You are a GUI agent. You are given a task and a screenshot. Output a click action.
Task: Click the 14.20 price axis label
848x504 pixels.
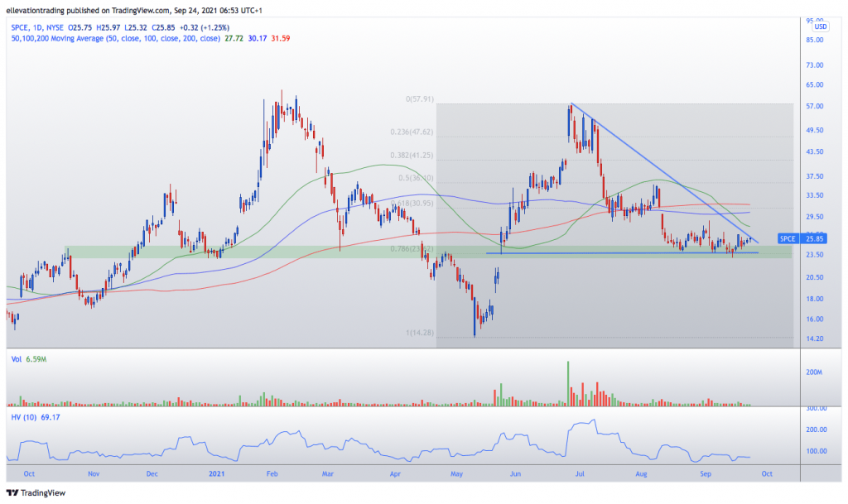(815, 338)
